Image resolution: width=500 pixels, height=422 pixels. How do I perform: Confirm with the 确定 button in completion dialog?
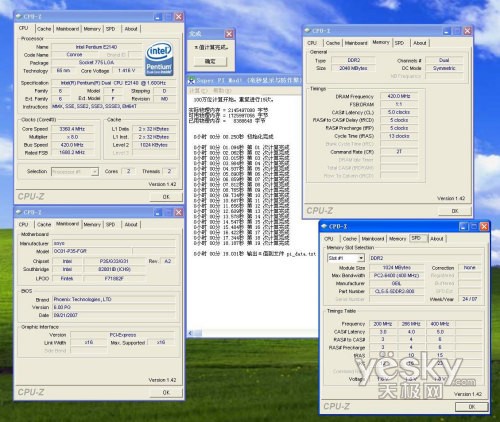tap(210, 61)
